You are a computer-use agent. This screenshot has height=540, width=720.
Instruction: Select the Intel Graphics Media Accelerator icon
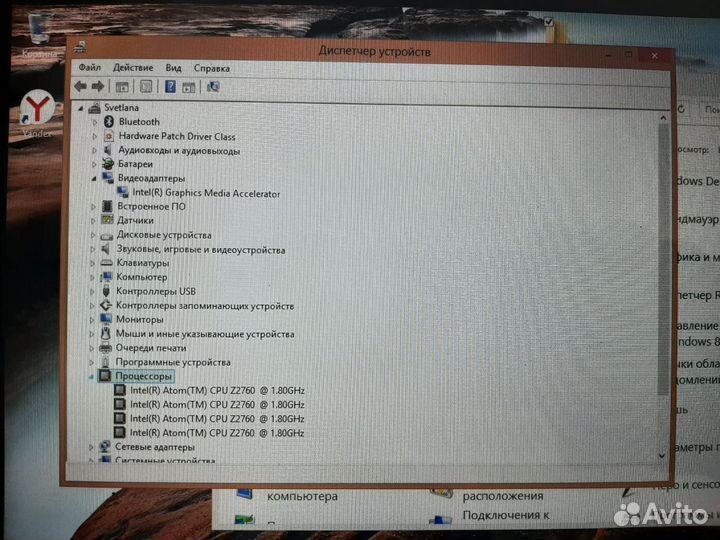(x=123, y=192)
